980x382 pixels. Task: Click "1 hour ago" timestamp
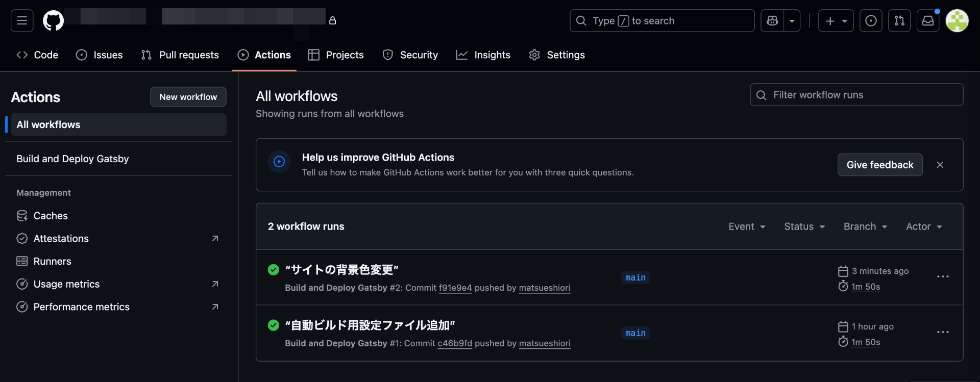[x=872, y=326]
